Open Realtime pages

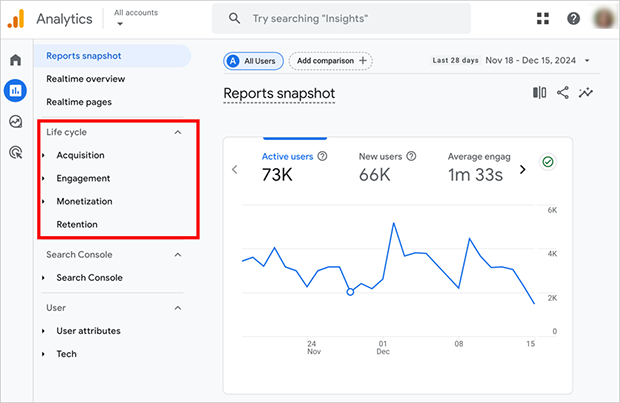[79, 102]
